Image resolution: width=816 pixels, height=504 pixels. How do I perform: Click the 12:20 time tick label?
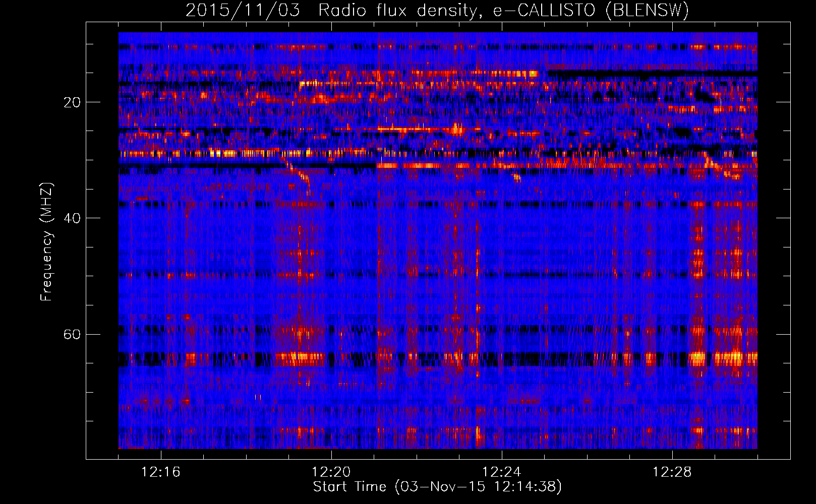pyautogui.click(x=331, y=472)
